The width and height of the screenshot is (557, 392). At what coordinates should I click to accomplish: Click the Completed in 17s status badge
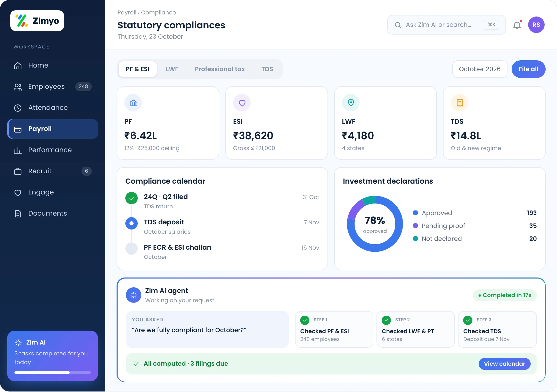point(505,295)
